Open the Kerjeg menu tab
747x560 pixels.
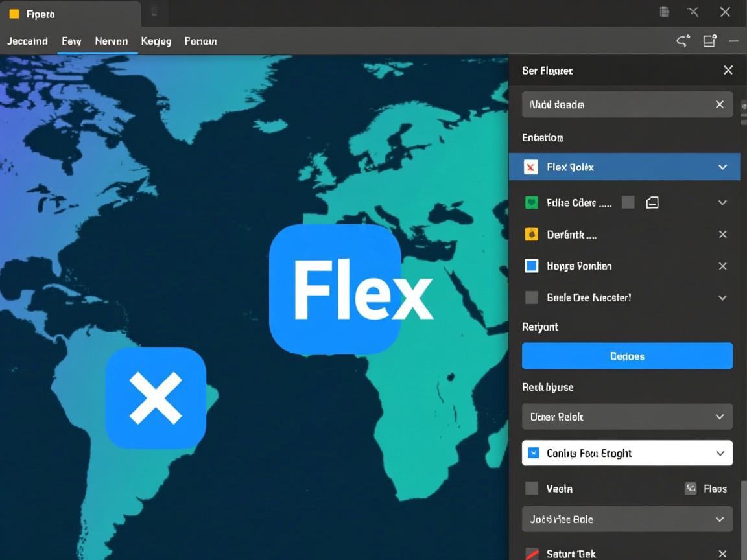[x=156, y=41]
